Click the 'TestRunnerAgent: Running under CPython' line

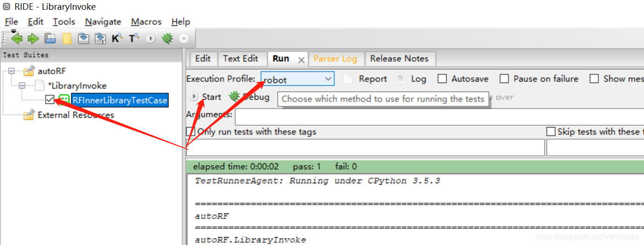click(x=317, y=181)
